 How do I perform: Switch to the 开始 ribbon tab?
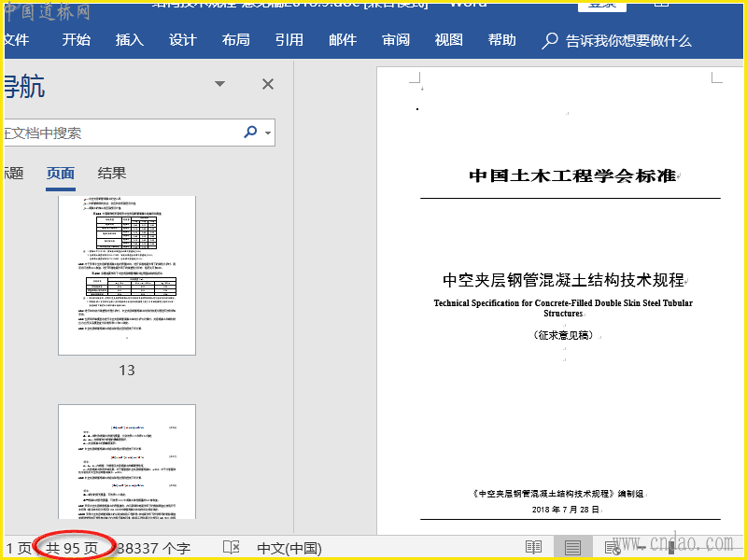tap(77, 40)
